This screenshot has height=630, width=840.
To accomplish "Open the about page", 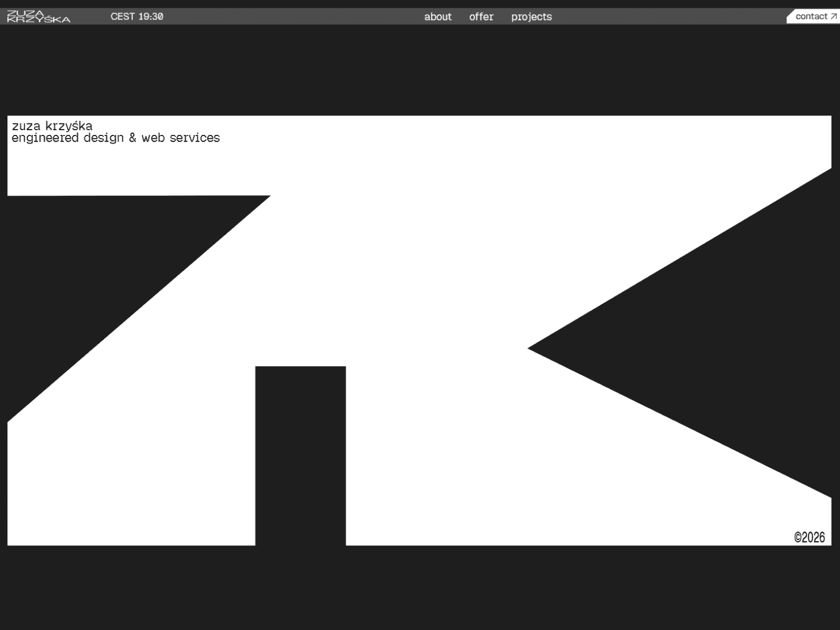I will [x=438, y=17].
